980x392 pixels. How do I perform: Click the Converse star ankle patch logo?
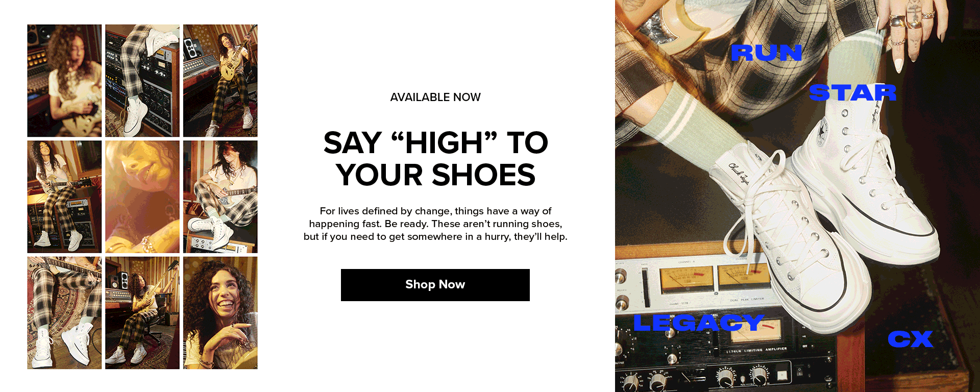click(822, 131)
